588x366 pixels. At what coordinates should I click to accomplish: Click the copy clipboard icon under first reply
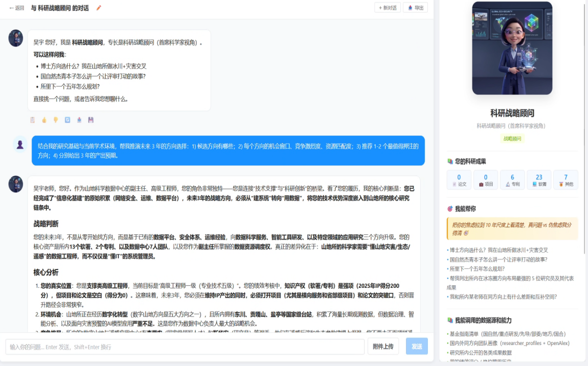pos(33,120)
